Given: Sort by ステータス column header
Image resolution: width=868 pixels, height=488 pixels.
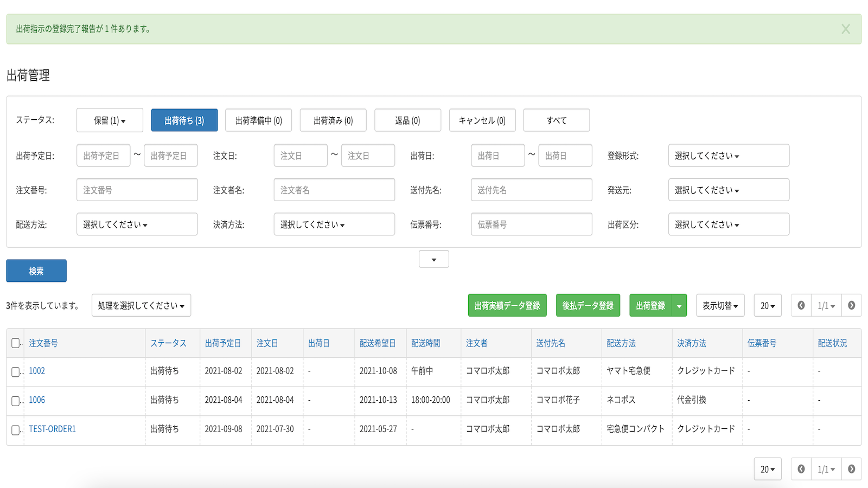Looking at the screenshot, I should coord(168,343).
